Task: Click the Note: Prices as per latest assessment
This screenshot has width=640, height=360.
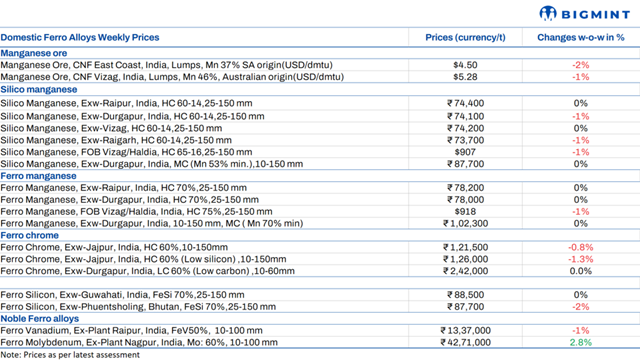Action: pyautogui.click(x=70, y=355)
